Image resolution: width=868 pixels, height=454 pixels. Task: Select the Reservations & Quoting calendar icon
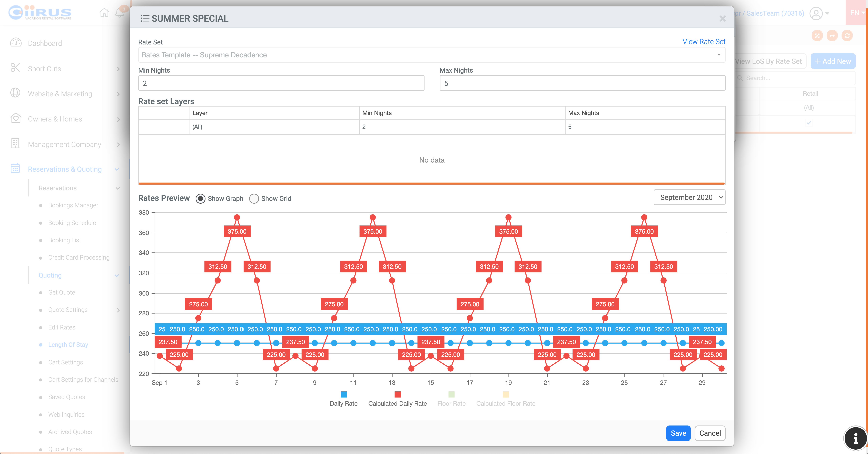(15, 168)
